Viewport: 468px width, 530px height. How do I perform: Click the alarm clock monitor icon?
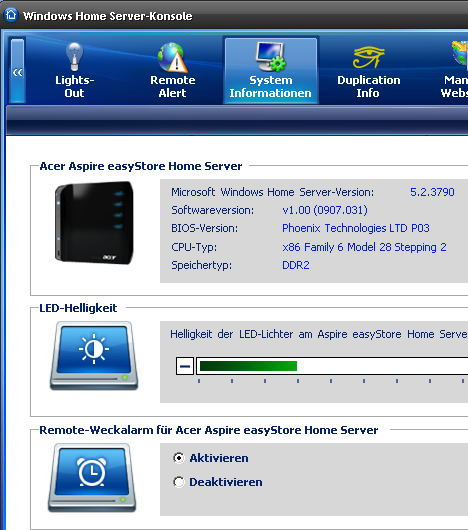point(92,478)
